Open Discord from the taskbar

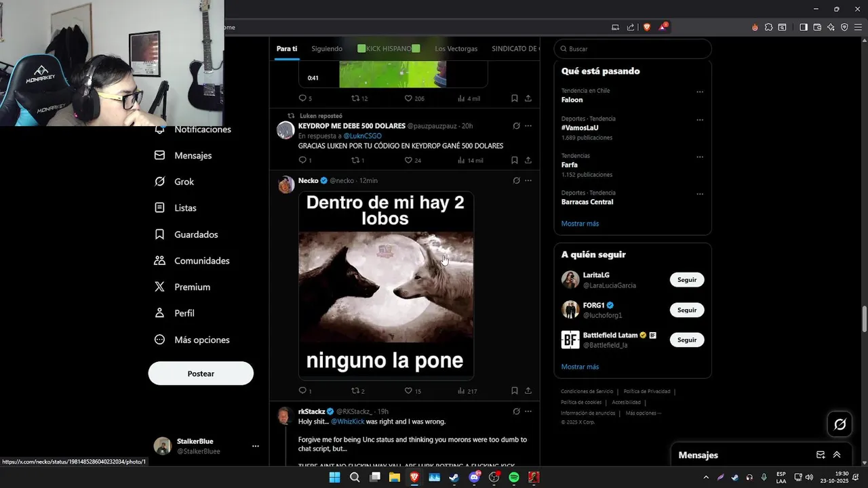pyautogui.click(x=474, y=477)
